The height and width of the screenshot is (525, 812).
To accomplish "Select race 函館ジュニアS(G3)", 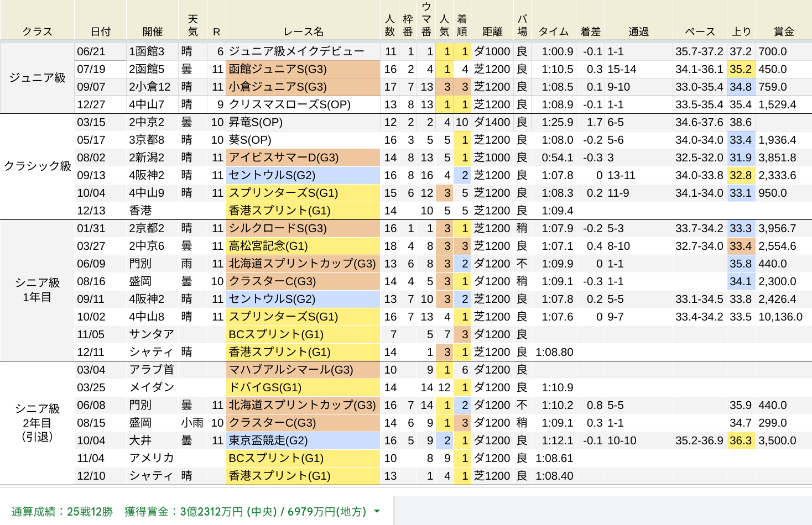I will click(303, 69).
